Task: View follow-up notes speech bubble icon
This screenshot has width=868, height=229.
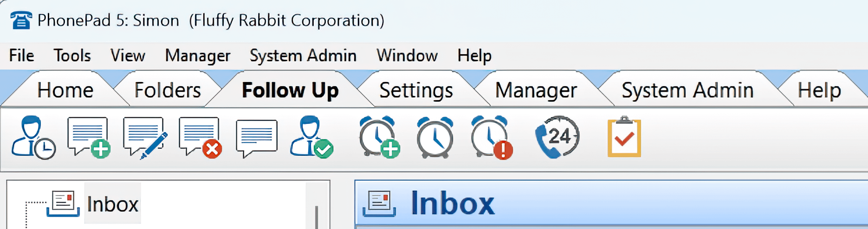Action: (x=257, y=139)
